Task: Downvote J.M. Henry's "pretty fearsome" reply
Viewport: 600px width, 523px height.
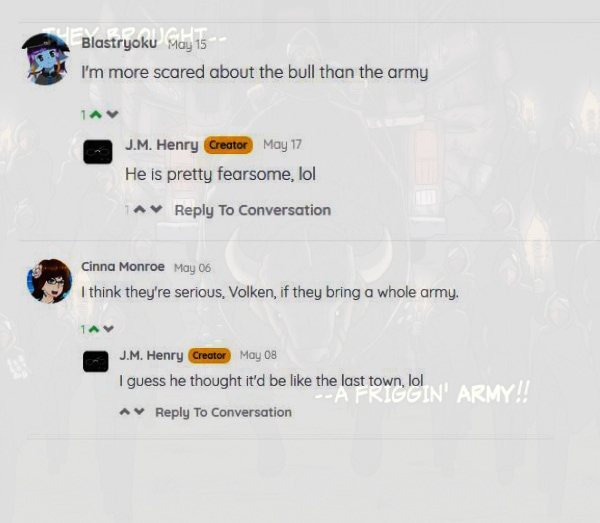Action: point(156,209)
